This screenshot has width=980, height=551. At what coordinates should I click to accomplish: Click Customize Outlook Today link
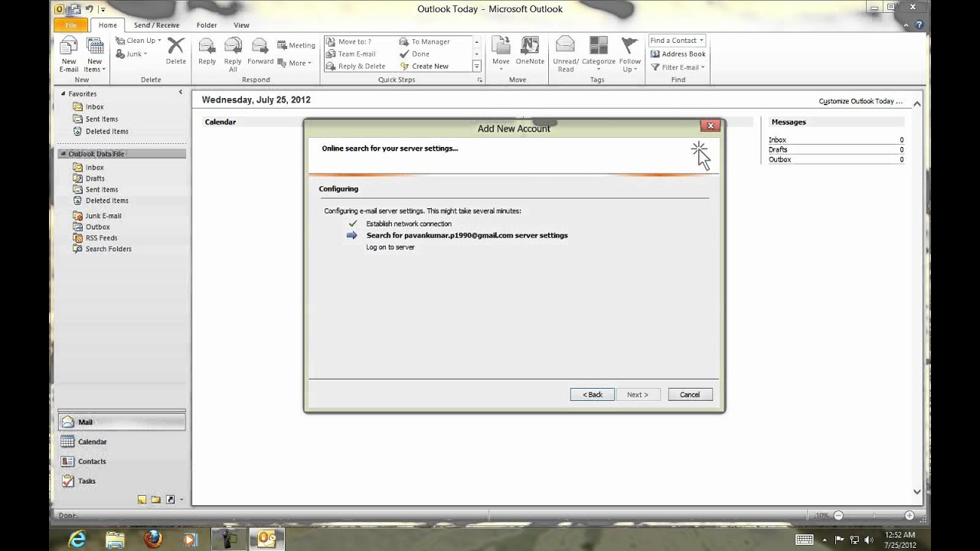(861, 101)
